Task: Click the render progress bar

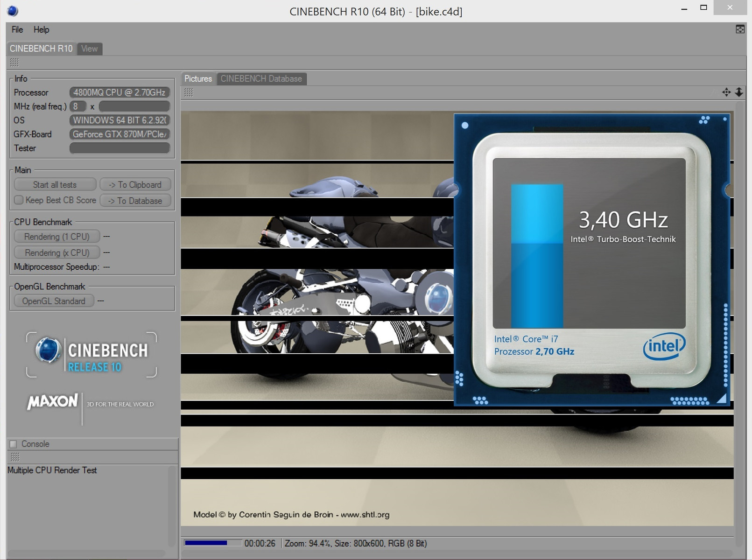Action: tap(213, 543)
